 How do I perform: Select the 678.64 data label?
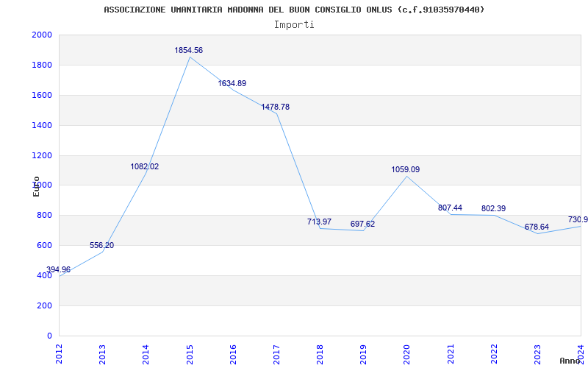coord(537,227)
